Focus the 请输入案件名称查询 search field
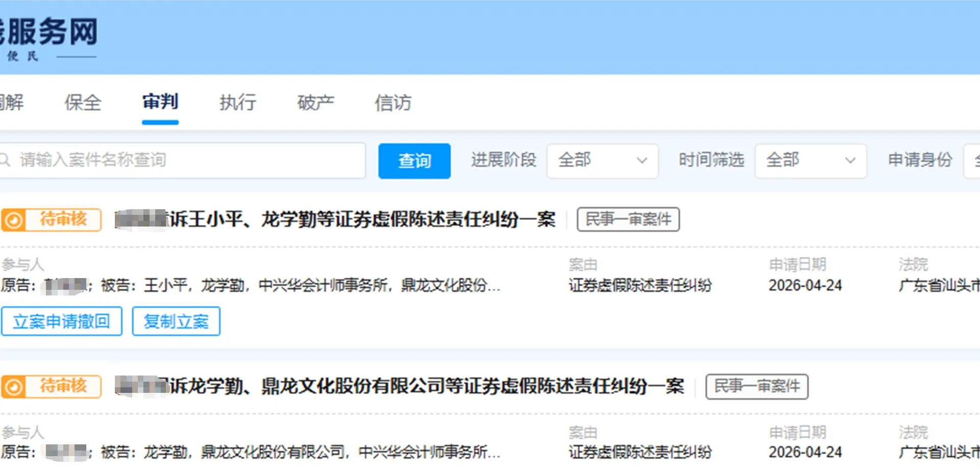This screenshot has width=980, height=475. pos(183,160)
